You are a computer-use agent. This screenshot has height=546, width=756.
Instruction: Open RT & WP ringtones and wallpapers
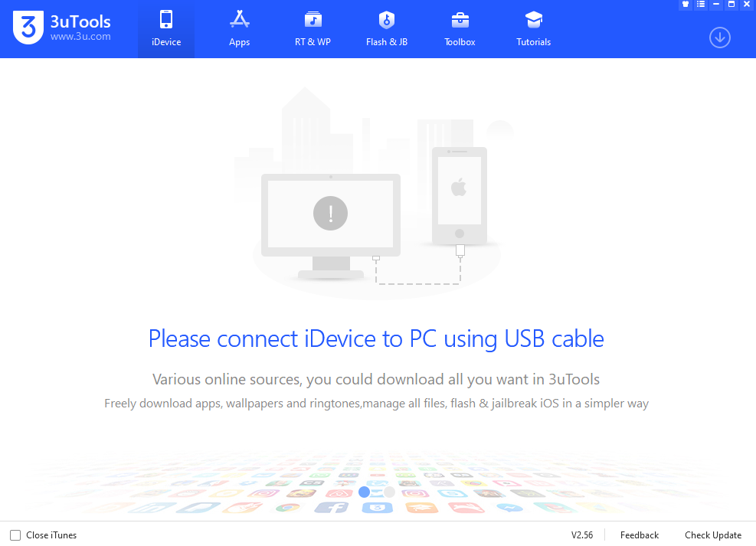pos(313,29)
